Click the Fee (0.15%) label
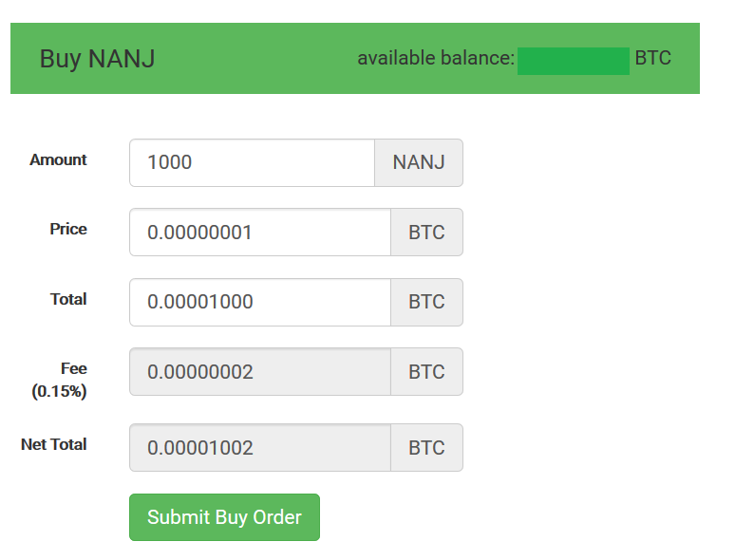The height and width of the screenshot is (560, 735). point(59,380)
